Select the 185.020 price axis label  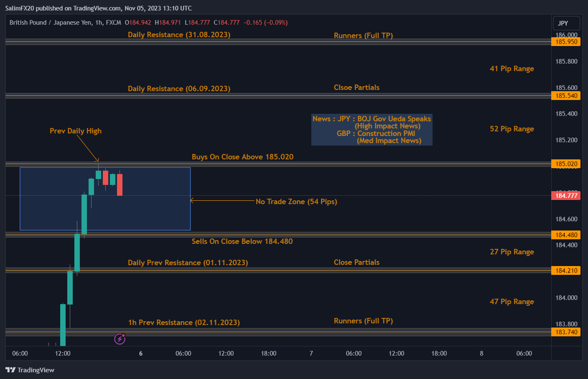coord(566,164)
